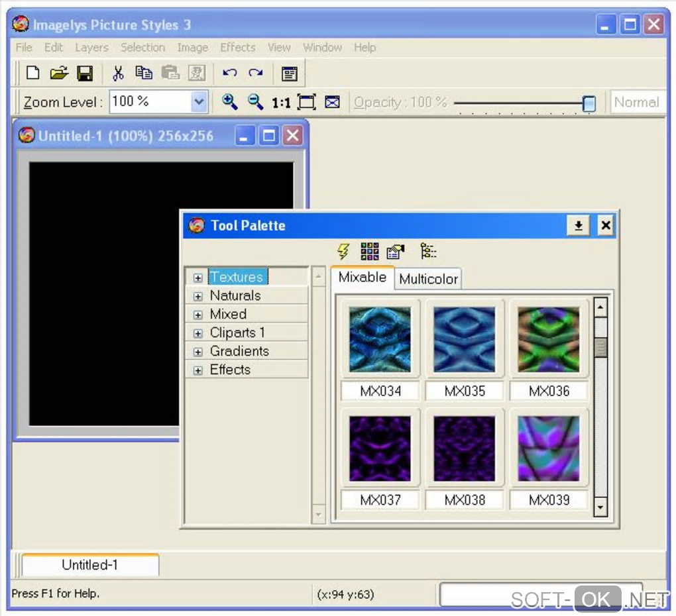Open the Window menu

click(323, 47)
